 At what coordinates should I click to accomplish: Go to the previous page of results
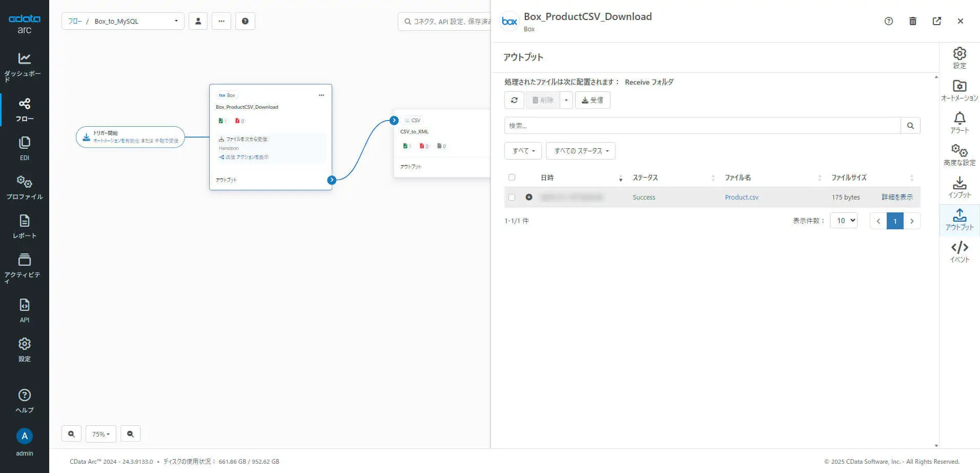pyautogui.click(x=879, y=221)
